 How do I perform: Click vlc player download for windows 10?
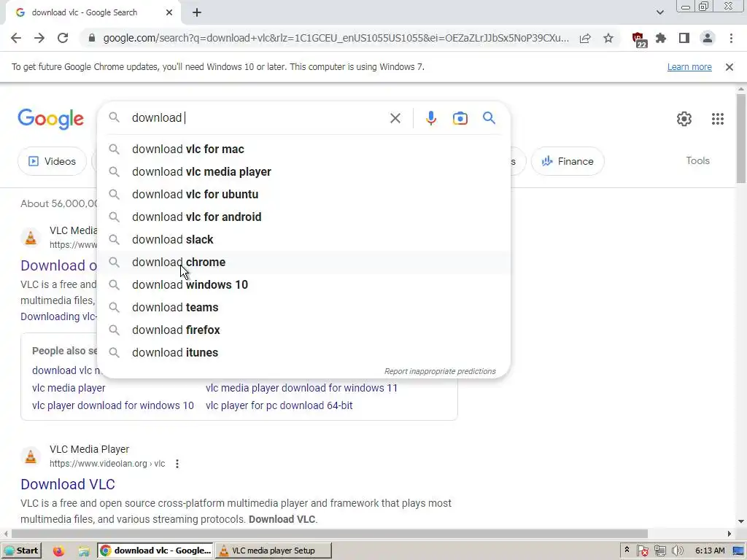[x=113, y=405]
